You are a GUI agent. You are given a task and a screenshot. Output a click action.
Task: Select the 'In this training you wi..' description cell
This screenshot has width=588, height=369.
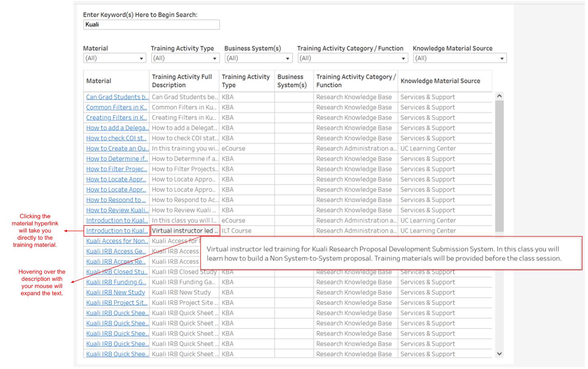tap(184, 149)
